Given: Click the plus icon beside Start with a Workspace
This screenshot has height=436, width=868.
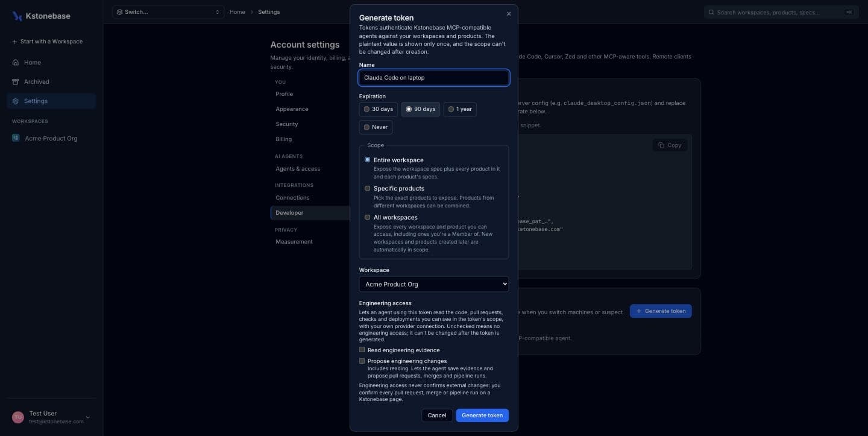Looking at the screenshot, I should tap(14, 42).
